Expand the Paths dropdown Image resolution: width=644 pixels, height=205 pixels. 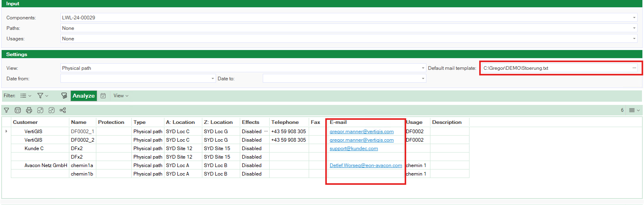(x=634, y=28)
